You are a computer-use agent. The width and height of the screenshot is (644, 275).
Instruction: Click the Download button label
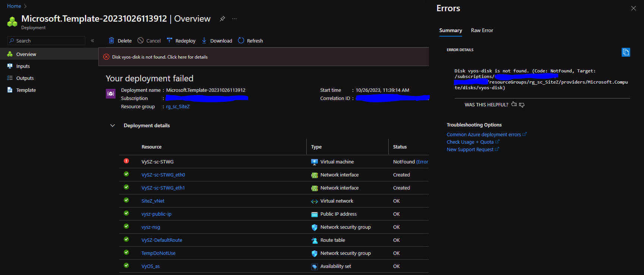click(221, 41)
